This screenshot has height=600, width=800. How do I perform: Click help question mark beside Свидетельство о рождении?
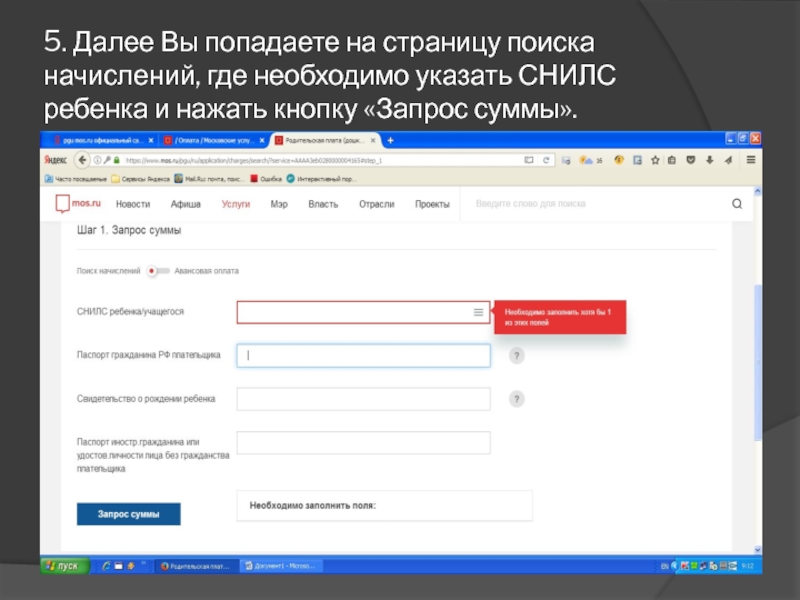[516, 399]
